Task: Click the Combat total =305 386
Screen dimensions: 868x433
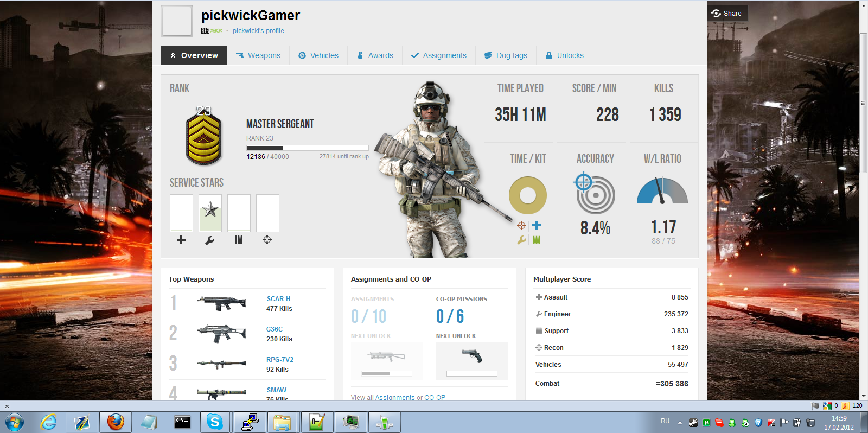Action: tap(672, 384)
